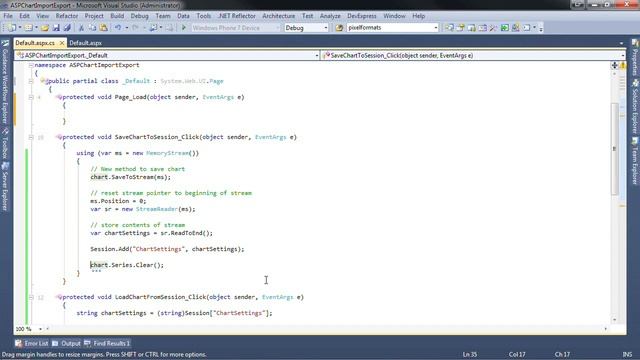The image size is (640, 360).
Task: Collapse the LoadChartFromSession_Click method outline
Action: coord(31,297)
